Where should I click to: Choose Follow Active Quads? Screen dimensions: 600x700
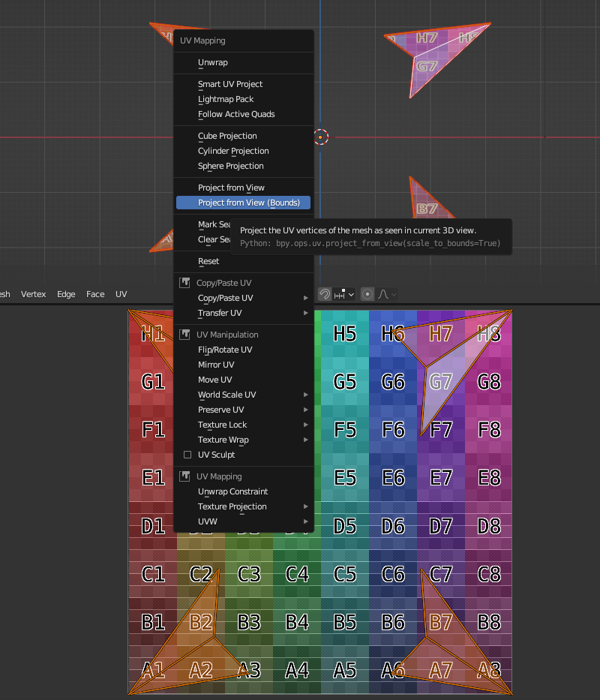tap(243, 114)
